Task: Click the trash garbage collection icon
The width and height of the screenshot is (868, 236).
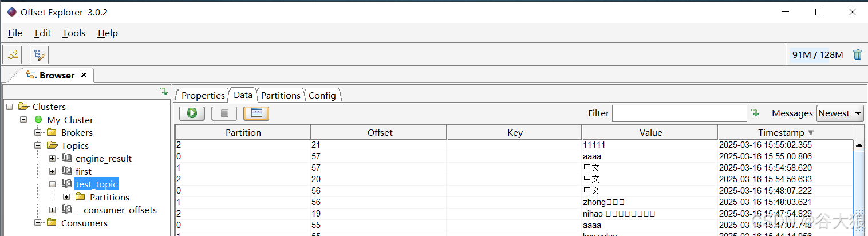Action: 858,55
